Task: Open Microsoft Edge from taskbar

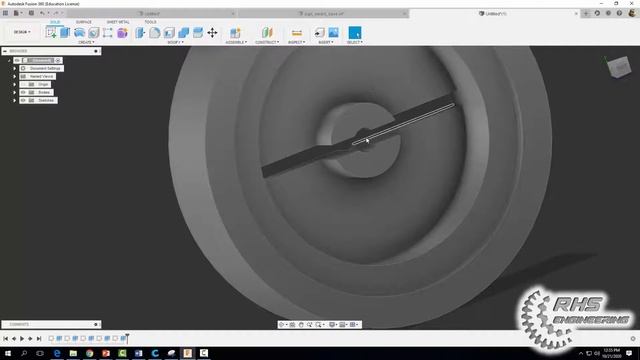Action: point(57,353)
